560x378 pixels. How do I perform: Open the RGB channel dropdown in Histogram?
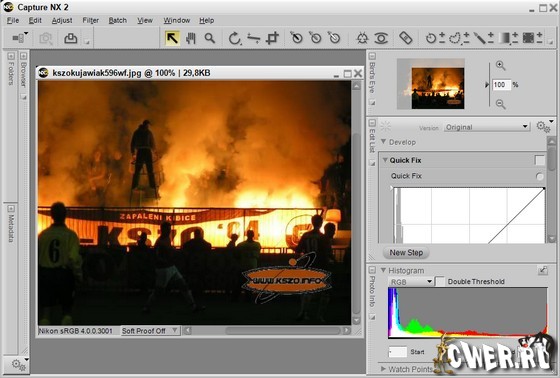pyautogui.click(x=410, y=282)
